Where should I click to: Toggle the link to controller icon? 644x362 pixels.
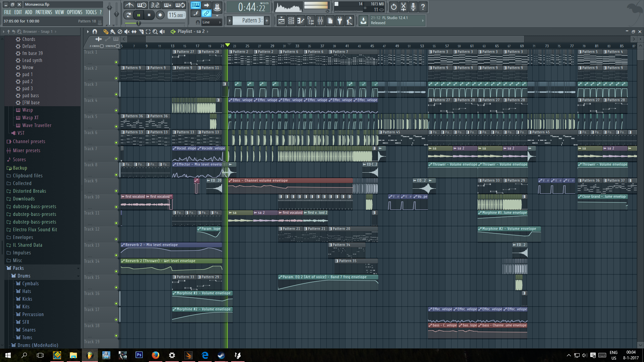(x=206, y=13)
